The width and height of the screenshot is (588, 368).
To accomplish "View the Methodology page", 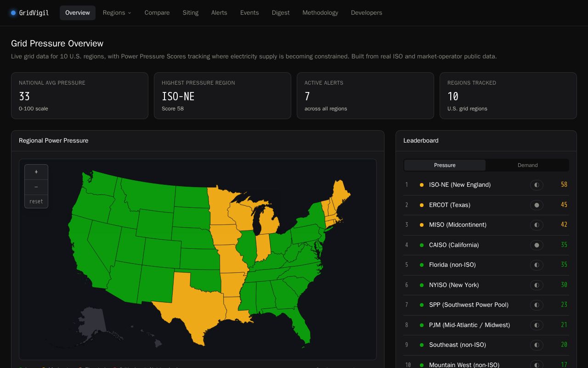I will [x=320, y=13].
